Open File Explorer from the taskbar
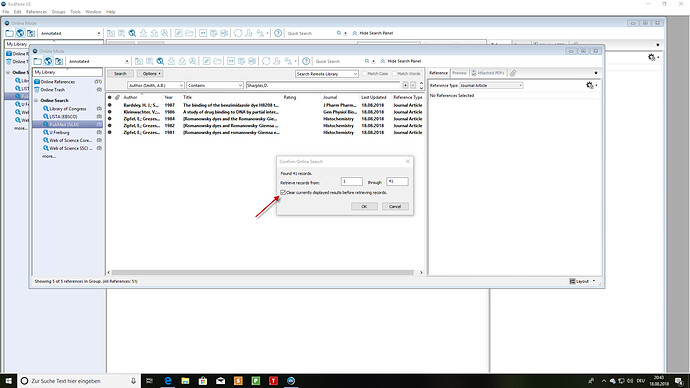Image resolution: width=690 pixels, height=388 pixels. (185, 381)
